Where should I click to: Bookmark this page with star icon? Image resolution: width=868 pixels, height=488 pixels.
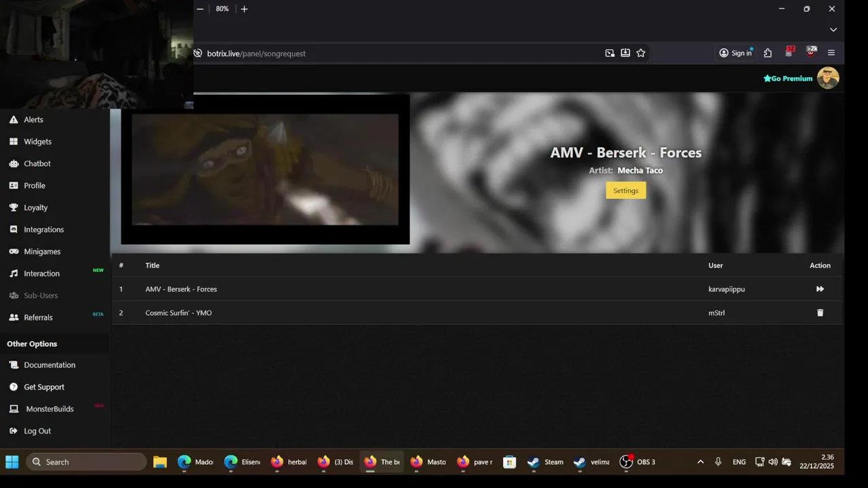641,53
